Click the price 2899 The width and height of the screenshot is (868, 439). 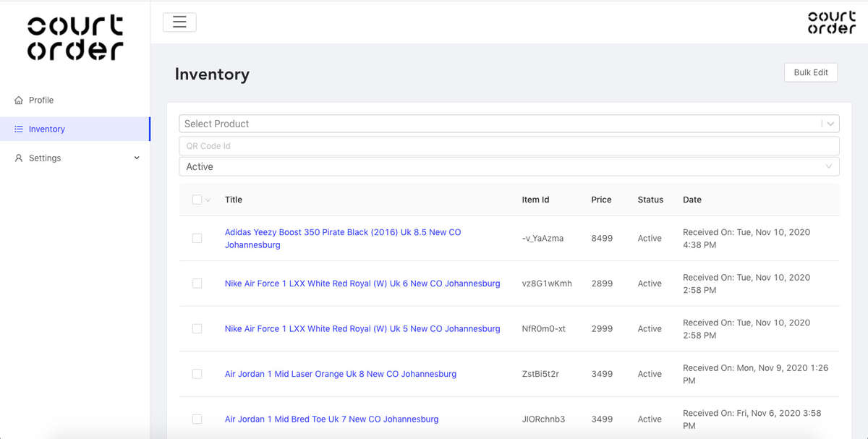tap(602, 284)
